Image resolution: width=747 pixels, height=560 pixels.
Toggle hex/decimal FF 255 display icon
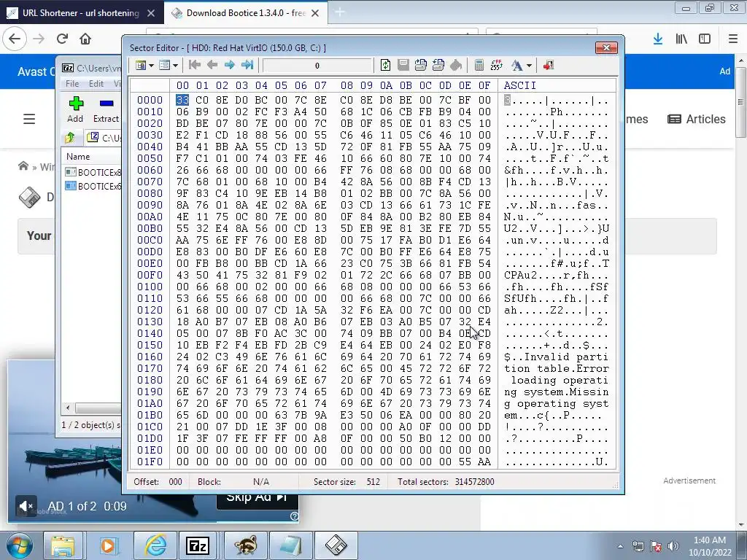coord(496,65)
